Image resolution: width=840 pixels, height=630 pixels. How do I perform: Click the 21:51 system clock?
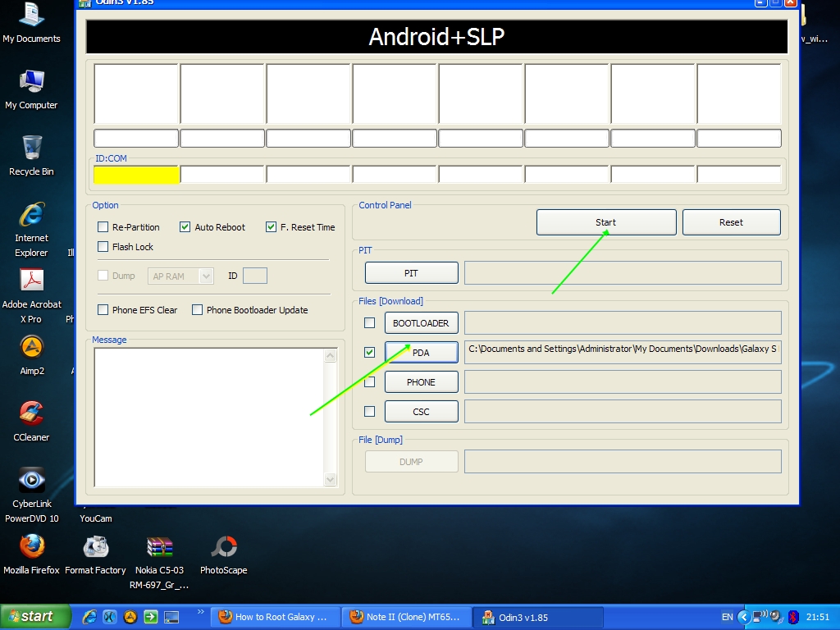click(818, 617)
